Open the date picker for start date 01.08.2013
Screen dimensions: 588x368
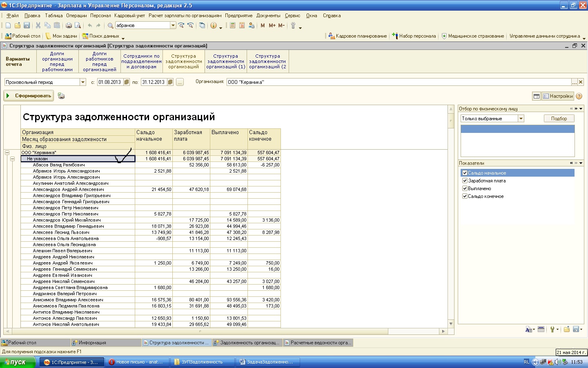126,82
